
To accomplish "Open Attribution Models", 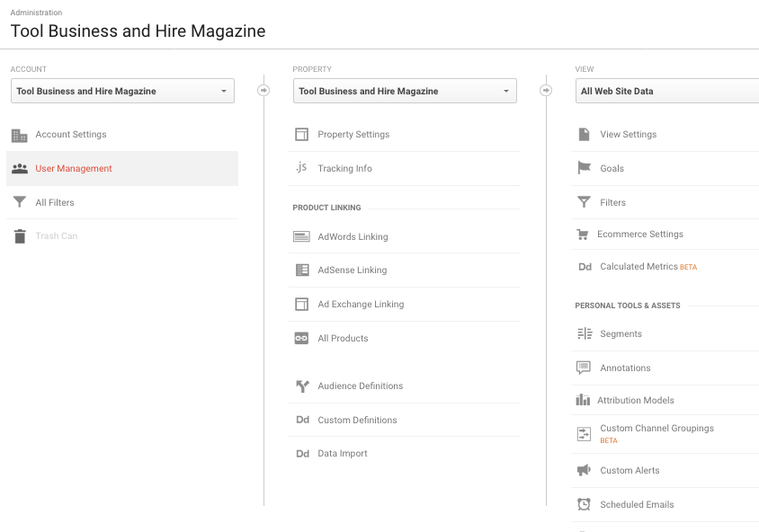I will pyautogui.click(x=636, y=400).
